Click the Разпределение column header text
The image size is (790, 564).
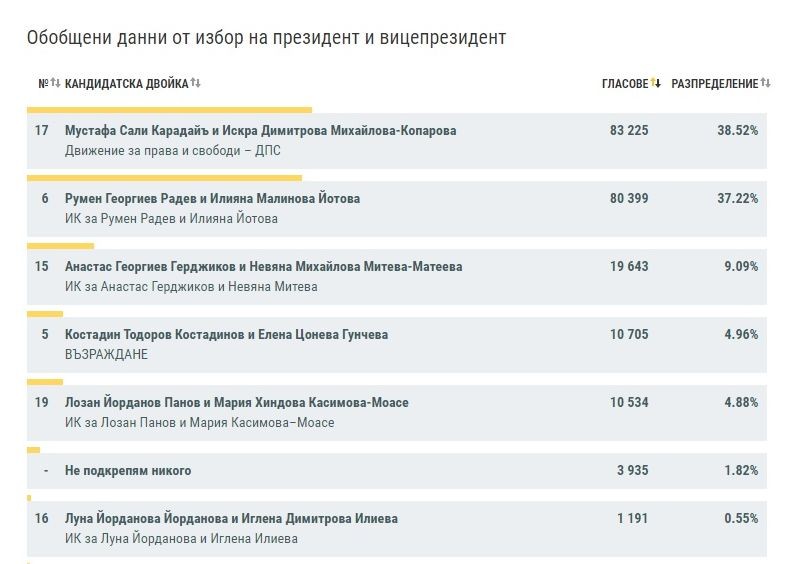(x=714, y=84)
